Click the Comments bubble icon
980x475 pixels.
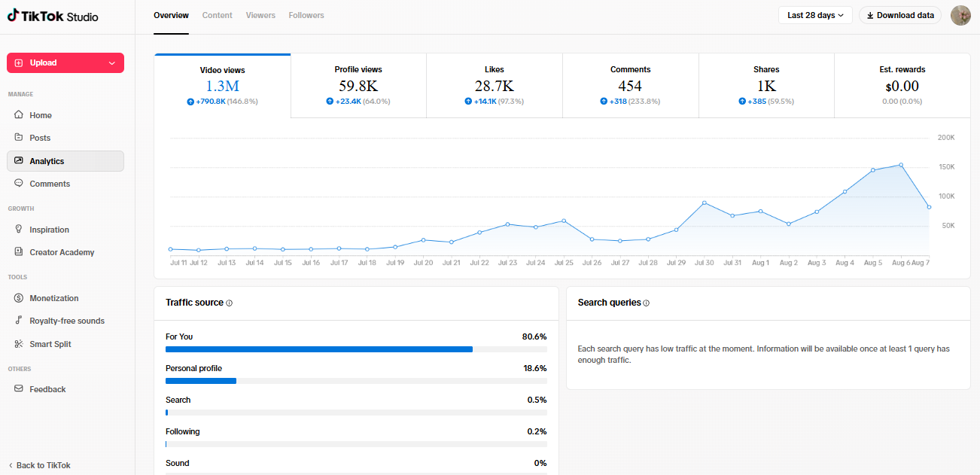coord(19,184)
